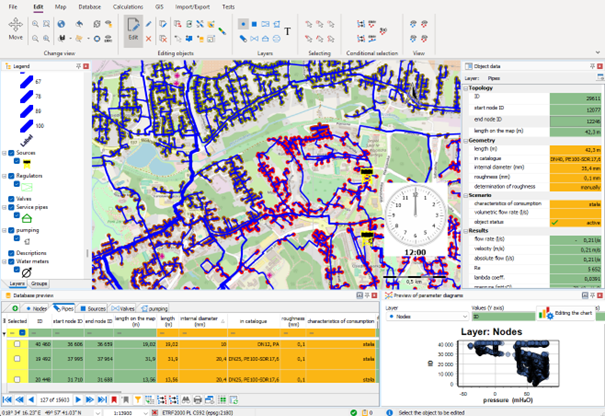Click the analog clock widget on map
The width and height of the screenshot is (605, 416).
pyautogui.click(x=413, y=213)
